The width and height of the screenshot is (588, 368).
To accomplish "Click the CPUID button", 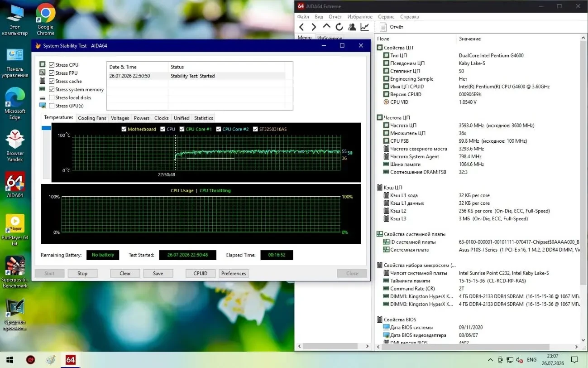I will click(x=201, y=273).
